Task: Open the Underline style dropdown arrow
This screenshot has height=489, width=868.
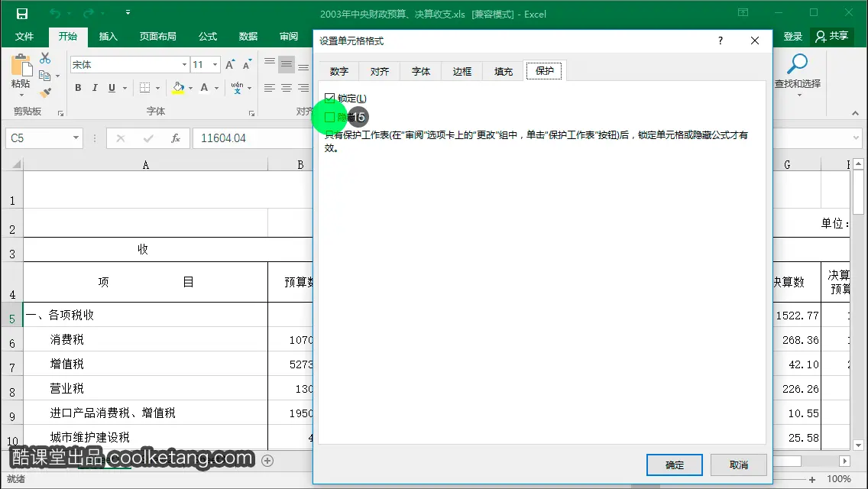Action: click(125, 88)
